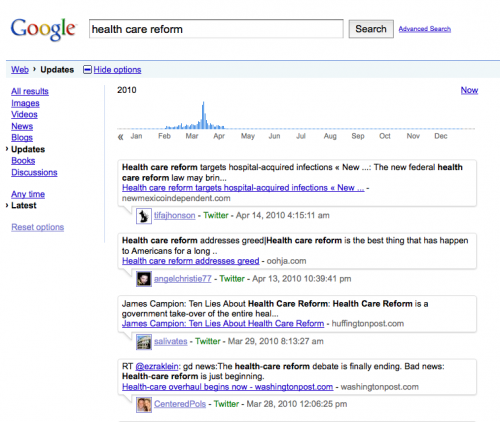Viewport: 500px width, 422px height.
Task: Click inside the search box with health care reform
Action: click(216, 29)
